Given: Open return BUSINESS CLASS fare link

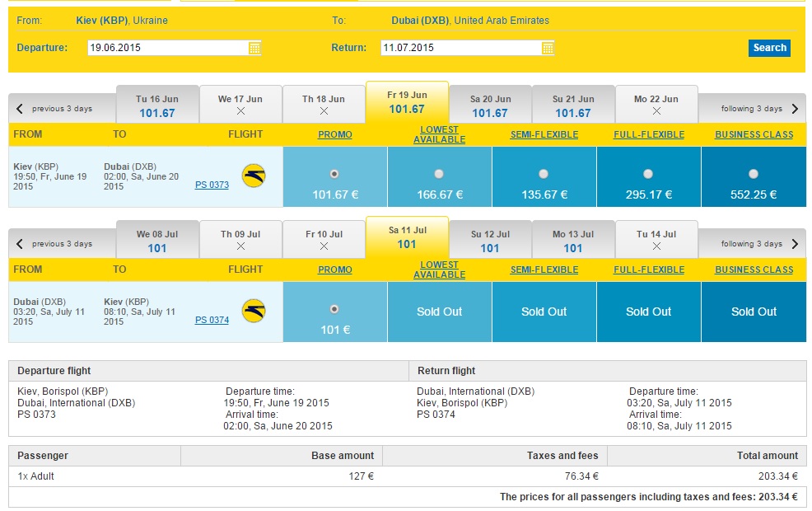Looking at the screenshot, I should point(754,270).
